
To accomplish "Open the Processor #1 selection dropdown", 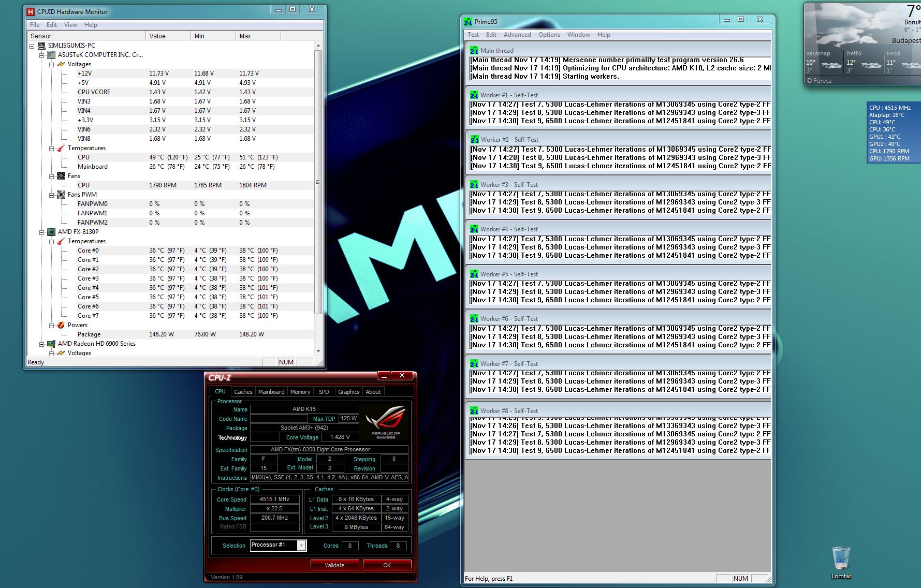I will [x=301, y=545].
